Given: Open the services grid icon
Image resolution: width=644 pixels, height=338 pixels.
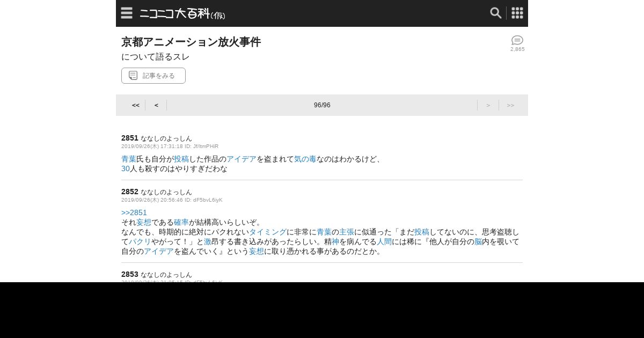Looking at the screenshot, I should (517, 13).
